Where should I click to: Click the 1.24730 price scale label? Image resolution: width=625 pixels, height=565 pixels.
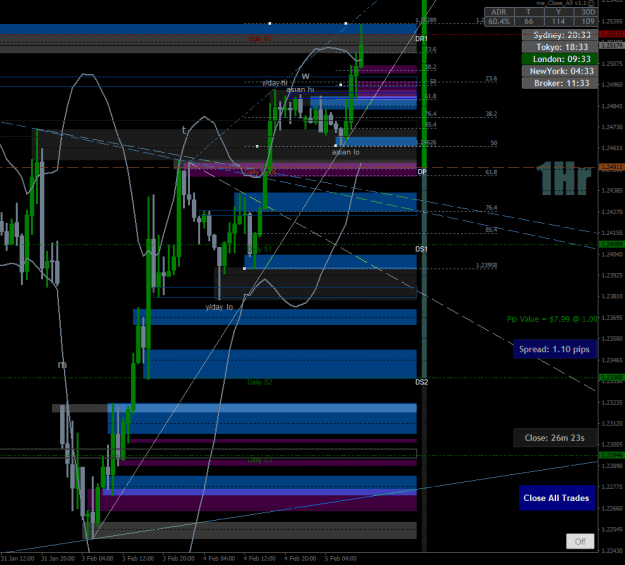pos(612,127)
